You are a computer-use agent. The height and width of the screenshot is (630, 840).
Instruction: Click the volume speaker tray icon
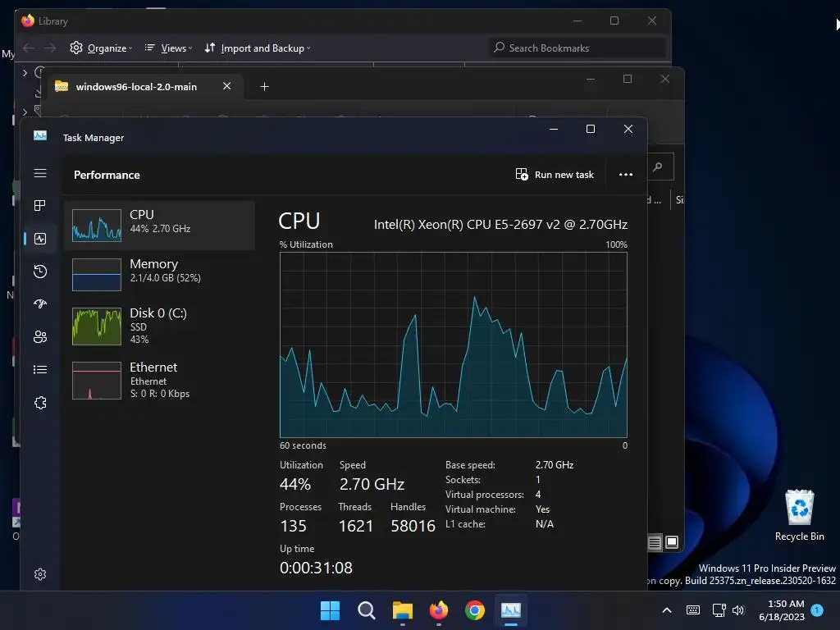(x=738, y=610)
